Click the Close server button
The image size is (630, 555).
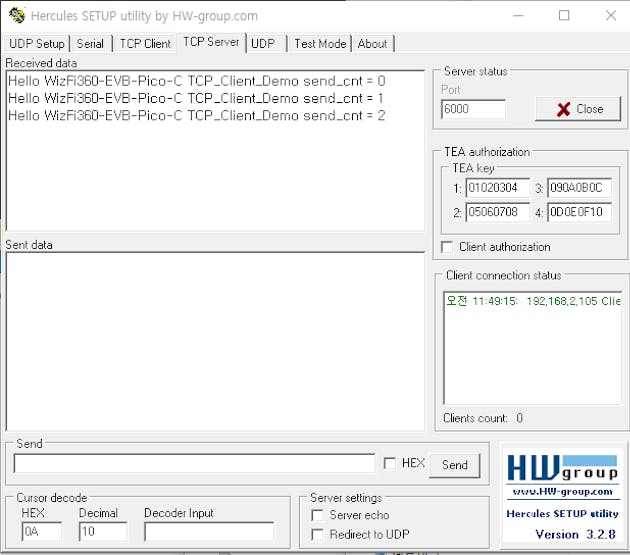pyautogui.click(x=578, y=109)
